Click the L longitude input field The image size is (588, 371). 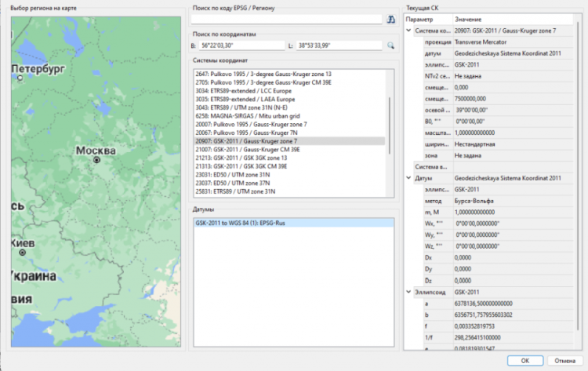click(x=340, y=45)
